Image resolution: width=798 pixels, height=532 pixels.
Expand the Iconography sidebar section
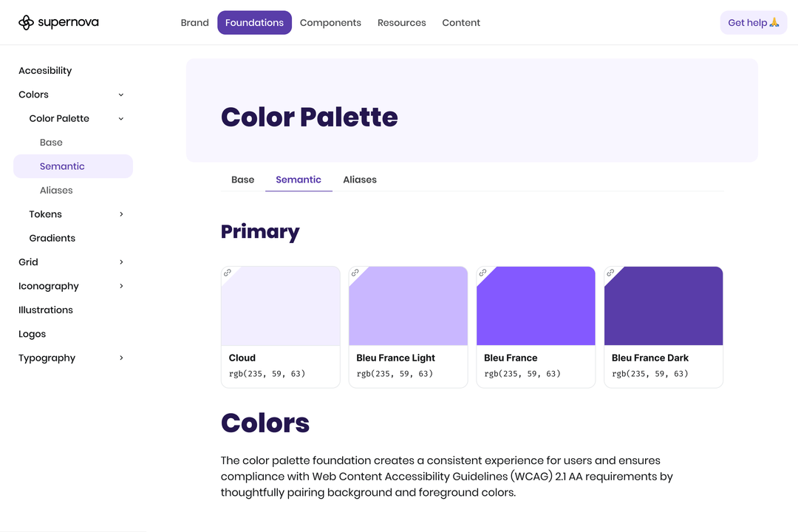click(x=121, y=286)
